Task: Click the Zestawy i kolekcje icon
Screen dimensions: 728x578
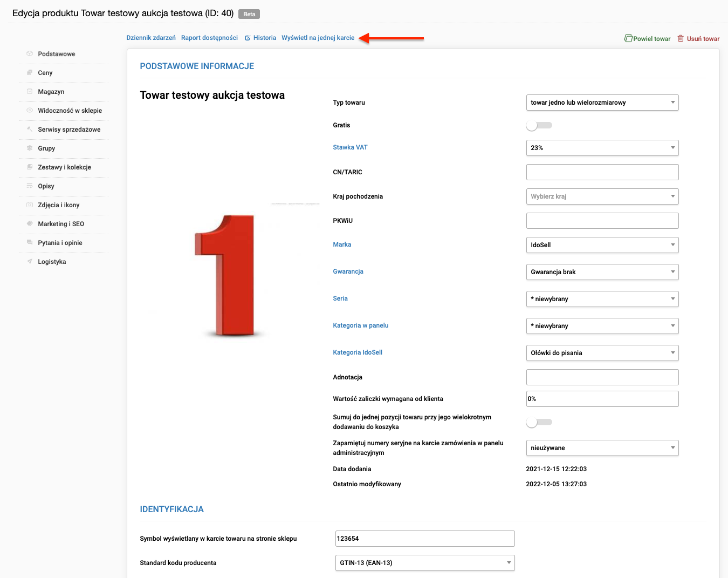Action: 30,167
